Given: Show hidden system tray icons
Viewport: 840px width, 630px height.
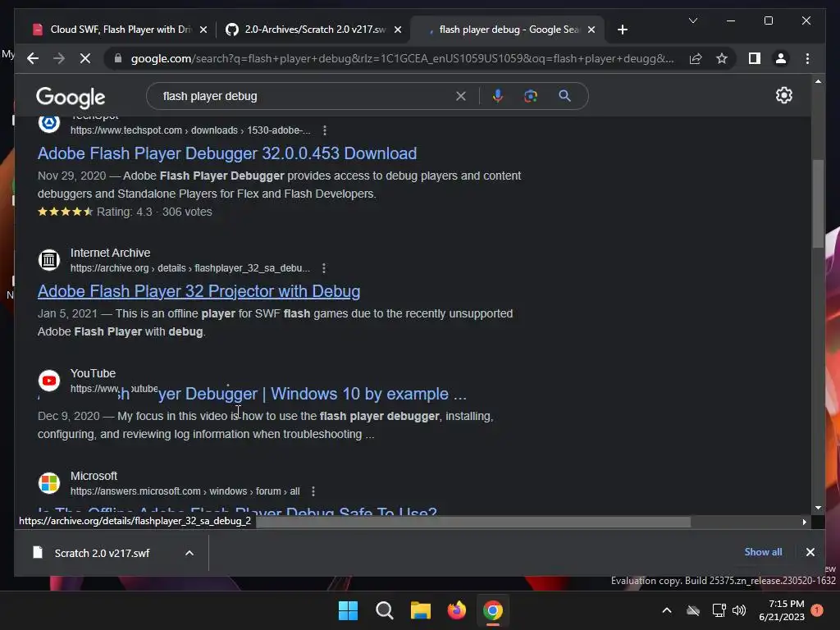Looking at the screenshot, I should click(667, 610).
